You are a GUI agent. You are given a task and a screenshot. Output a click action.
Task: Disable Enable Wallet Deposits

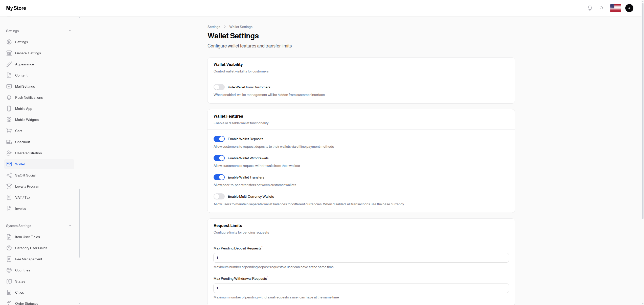click(x=219, y=139)
